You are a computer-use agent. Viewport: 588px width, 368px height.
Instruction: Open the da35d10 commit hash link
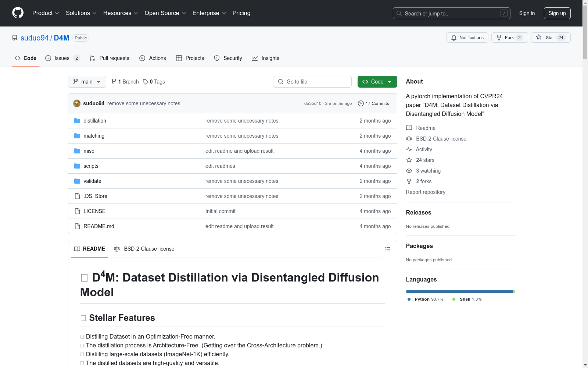pyautogui.click(x=313, y=103)
